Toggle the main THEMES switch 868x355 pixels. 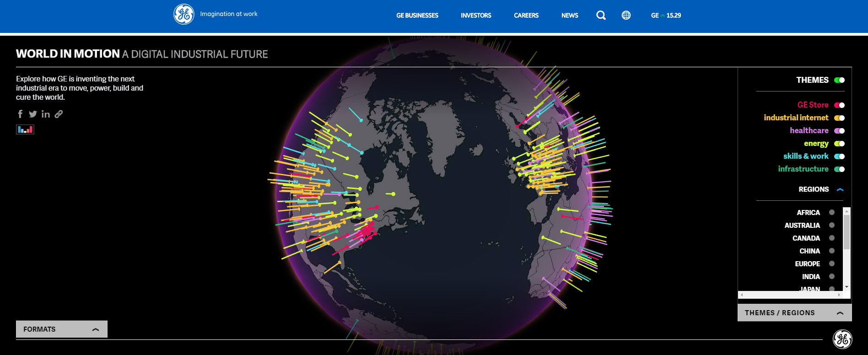[839, 80]
